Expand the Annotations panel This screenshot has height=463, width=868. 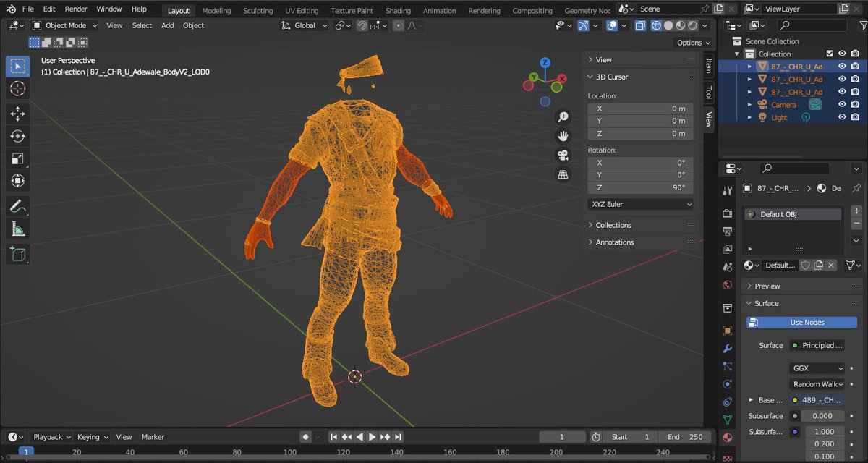[x=615, y=242]
